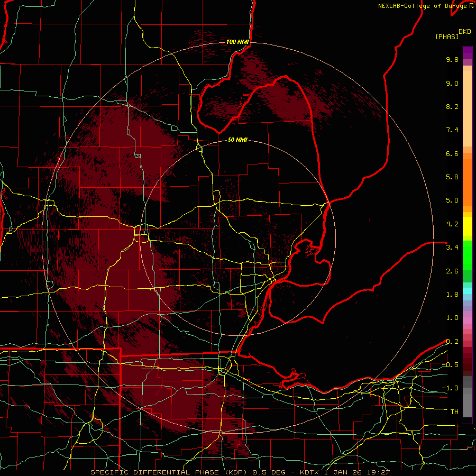Click the -0.5 value on the color scale

[x=450, y=365]
